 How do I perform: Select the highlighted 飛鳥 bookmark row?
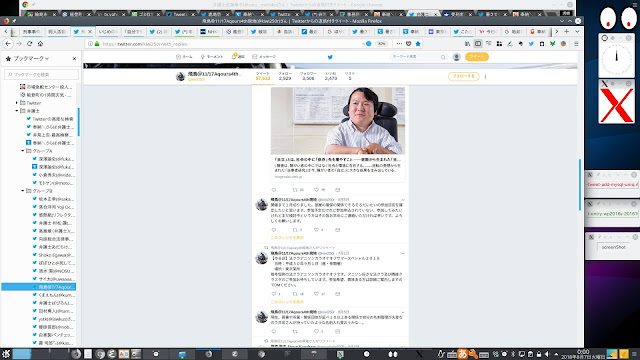[39, 287]
